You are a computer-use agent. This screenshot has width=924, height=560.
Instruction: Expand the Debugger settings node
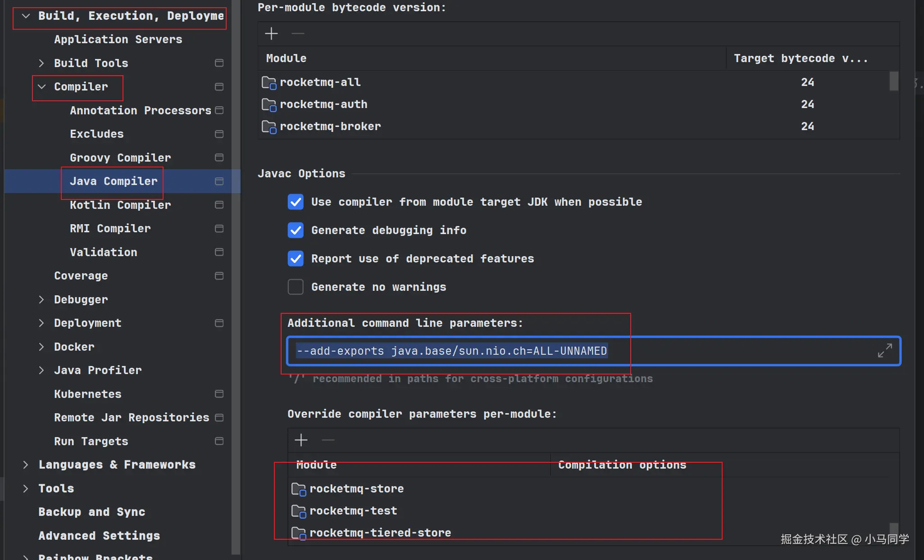[42, 300]
